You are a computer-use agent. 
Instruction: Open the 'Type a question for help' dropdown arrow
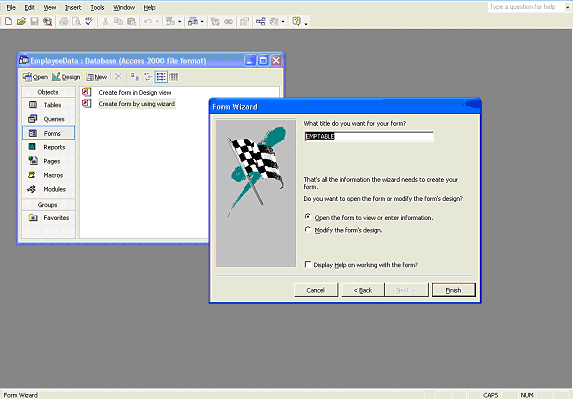click(x=567, y=7)
